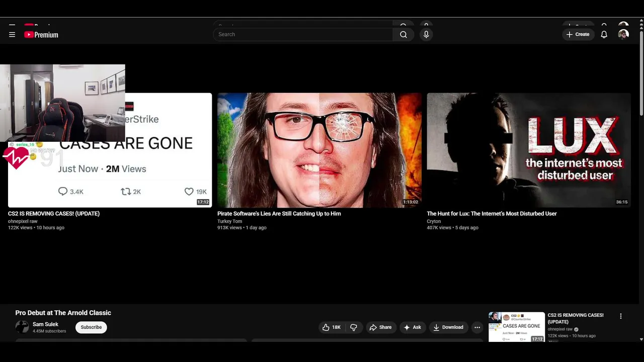Play CS2 IS REMOVING CASES thumbnail

click(110, 150)
